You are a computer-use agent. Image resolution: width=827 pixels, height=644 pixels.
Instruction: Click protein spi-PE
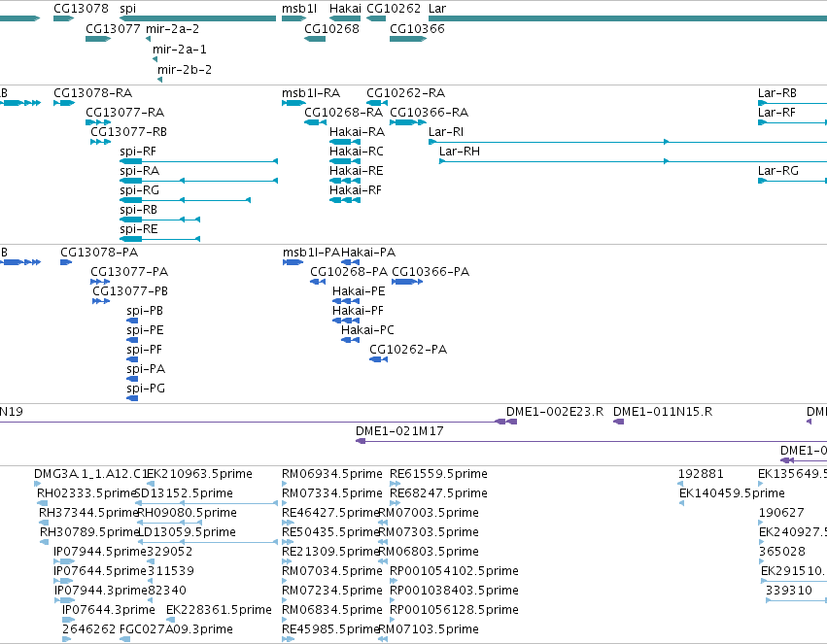145,330
